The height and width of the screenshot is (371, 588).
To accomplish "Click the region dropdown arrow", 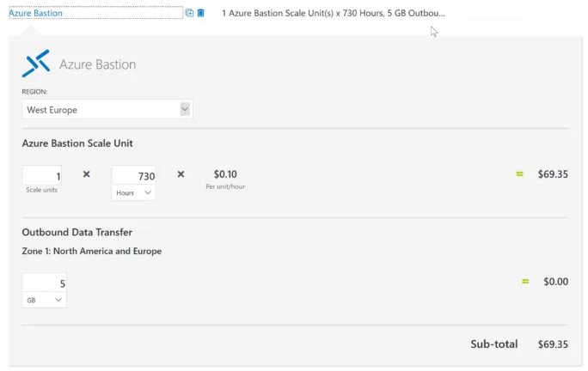I will coord(185,109).
